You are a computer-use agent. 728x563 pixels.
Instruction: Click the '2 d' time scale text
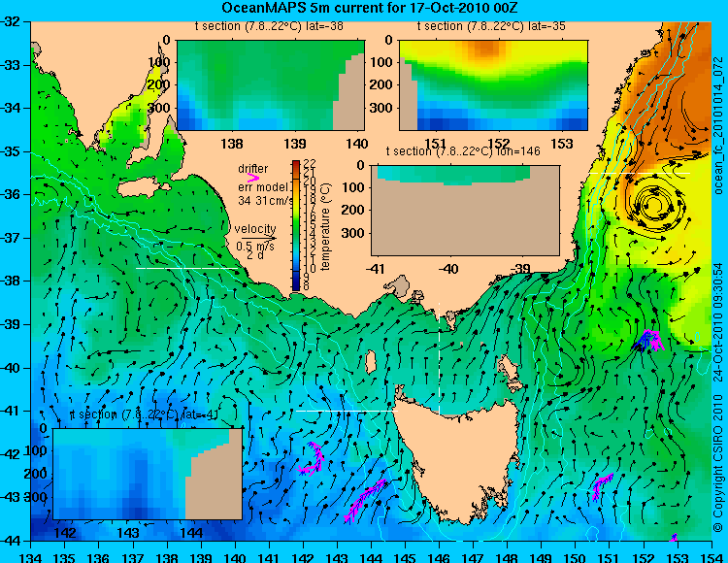(255, 255)
